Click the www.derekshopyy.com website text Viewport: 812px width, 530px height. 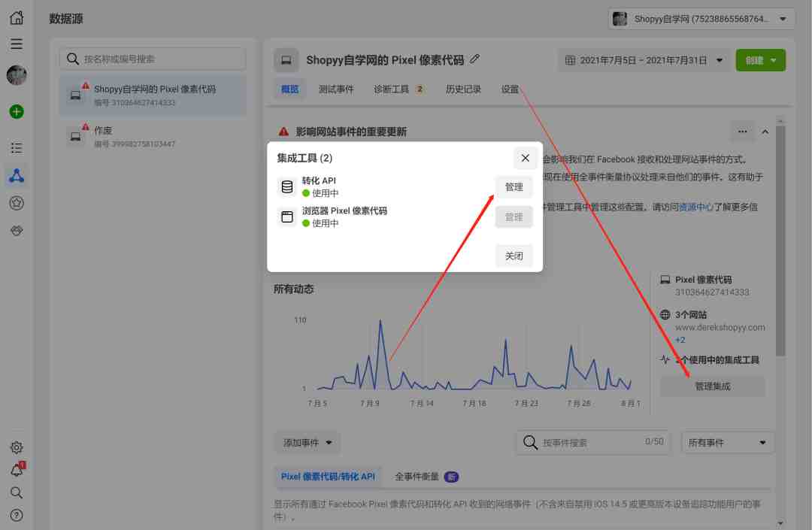[720, 328]
